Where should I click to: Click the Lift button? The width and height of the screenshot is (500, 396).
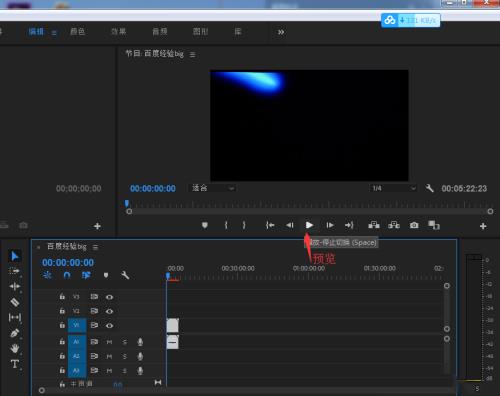click(x=374, y=225)
